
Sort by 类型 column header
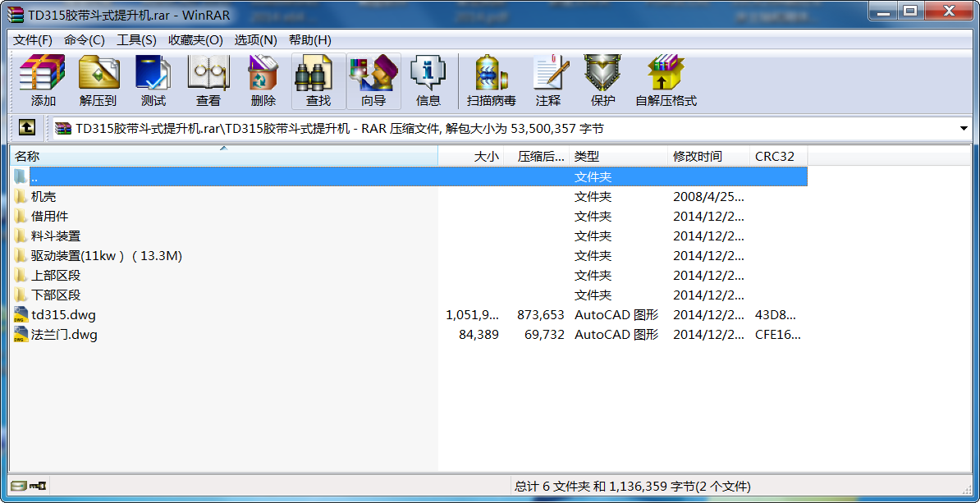point(619,156)
